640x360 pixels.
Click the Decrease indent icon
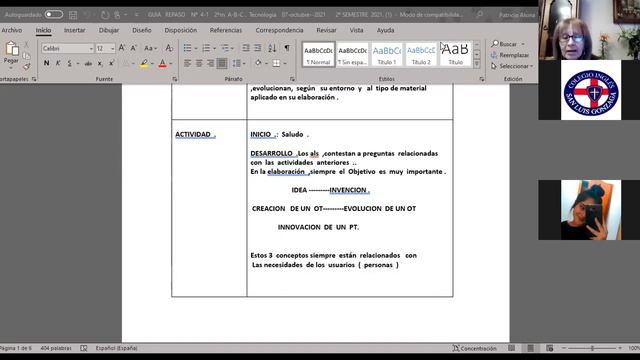(246, 48)
